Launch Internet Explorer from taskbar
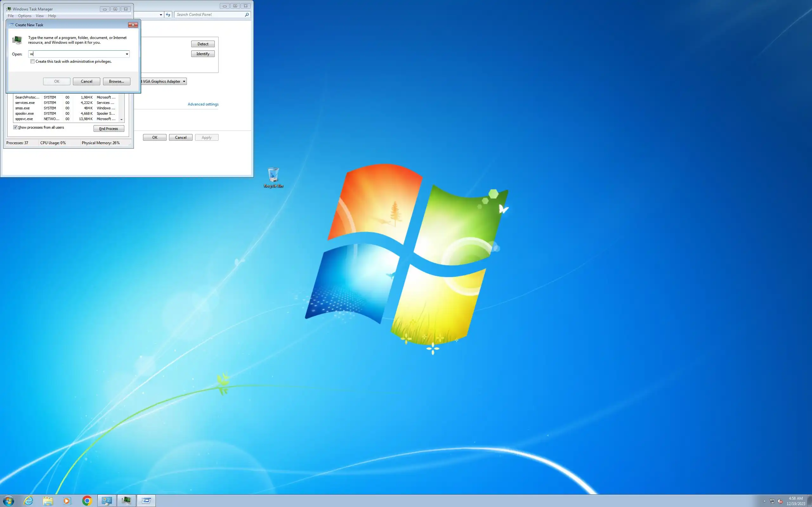This screenshot has height=507, width=812. 29,501
